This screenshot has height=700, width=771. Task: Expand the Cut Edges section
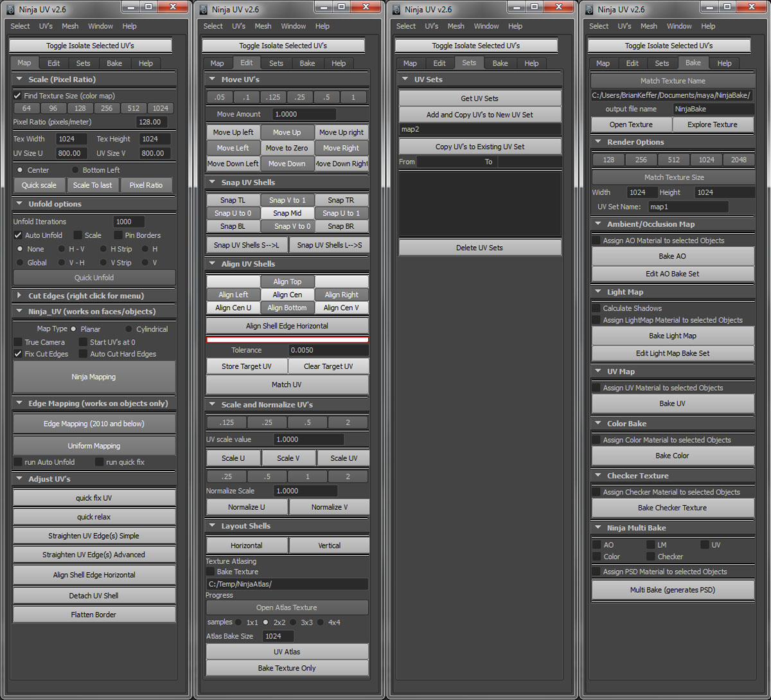coord(18,296)
